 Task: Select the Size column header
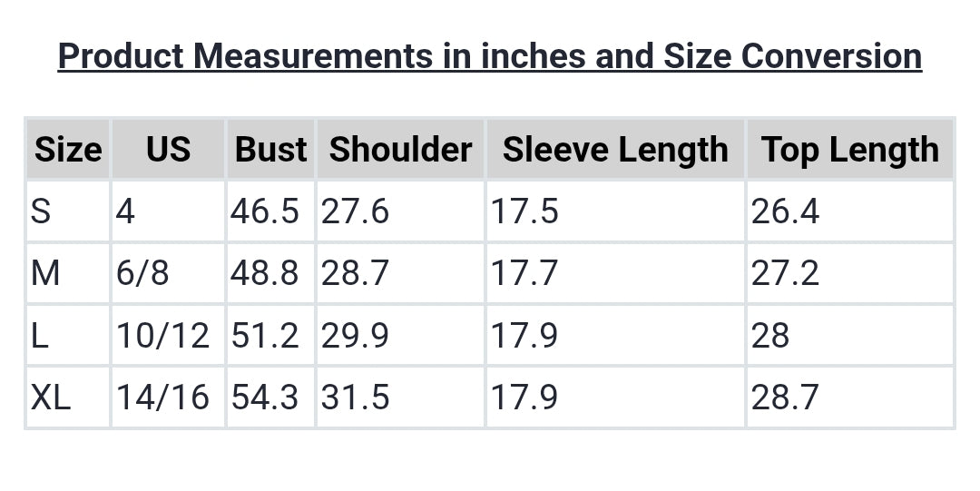(x=68, y=150)
